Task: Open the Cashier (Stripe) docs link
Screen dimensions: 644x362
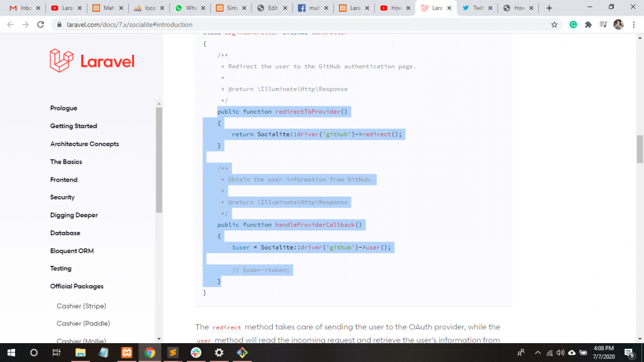Action: 81,306
